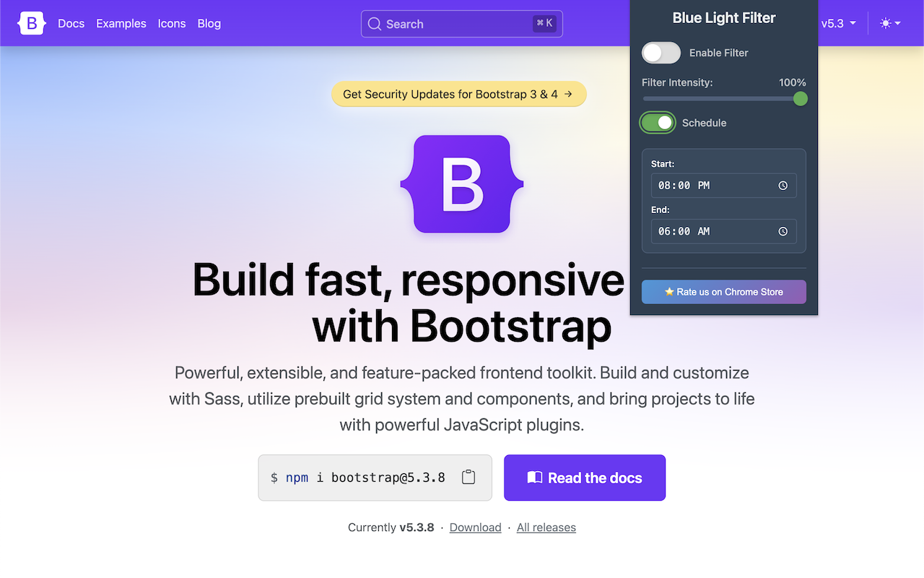Open the Start time clock picker

pyautogui.click(x=783, y=186)
